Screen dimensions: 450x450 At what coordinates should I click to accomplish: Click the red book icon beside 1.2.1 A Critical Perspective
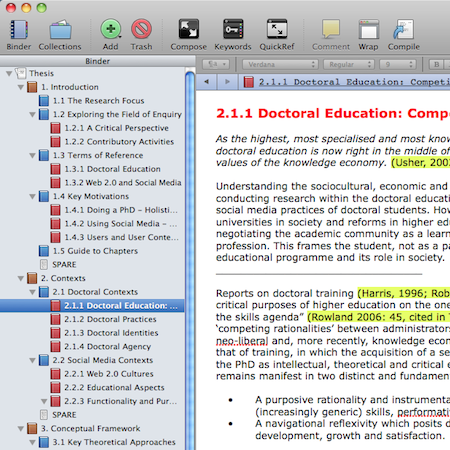(55, 128)
